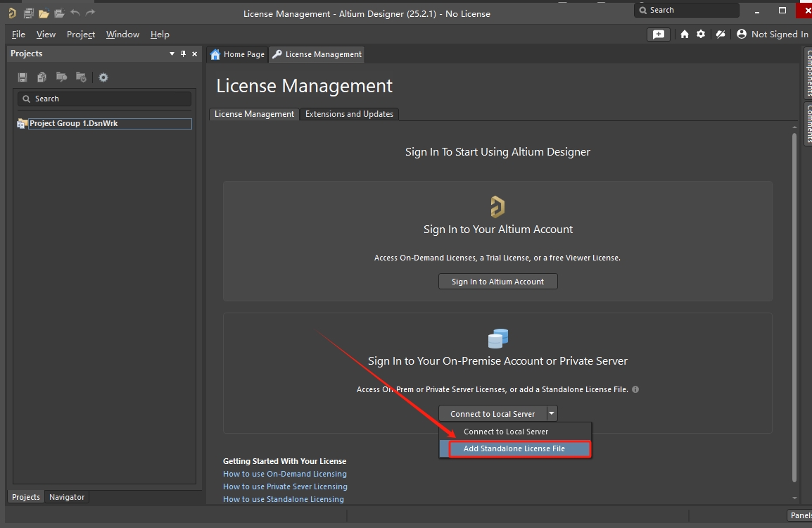The height and width of the screenshot is (528, 812).
Task: Click the Projects panel Search field
Action: coord(104,99)
